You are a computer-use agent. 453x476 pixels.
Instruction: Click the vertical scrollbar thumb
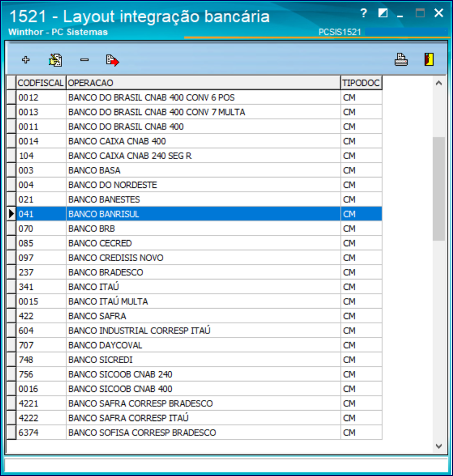439,189
